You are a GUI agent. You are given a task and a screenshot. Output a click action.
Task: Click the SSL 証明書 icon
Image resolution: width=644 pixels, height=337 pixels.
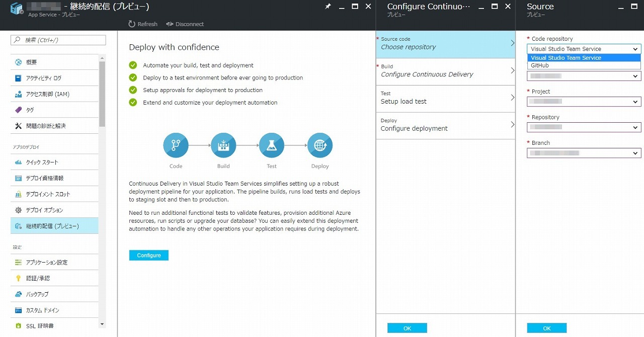18,326
